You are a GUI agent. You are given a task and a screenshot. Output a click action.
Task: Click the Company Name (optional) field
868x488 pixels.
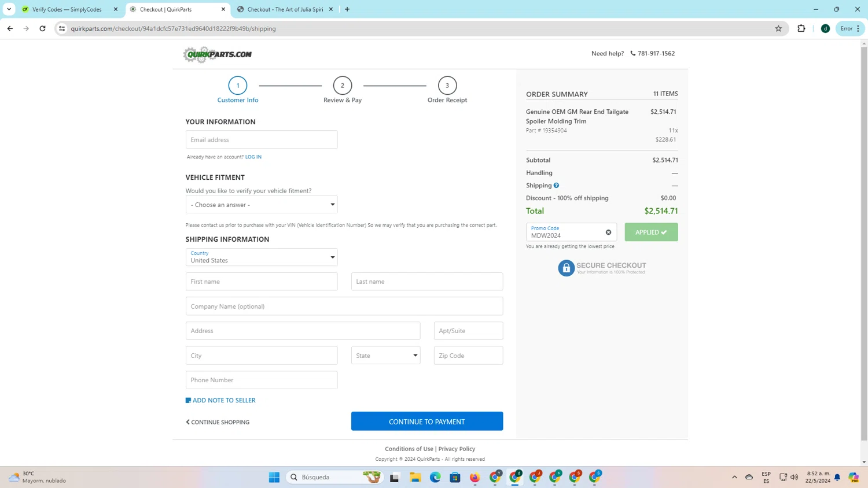[x=344, y=306]
